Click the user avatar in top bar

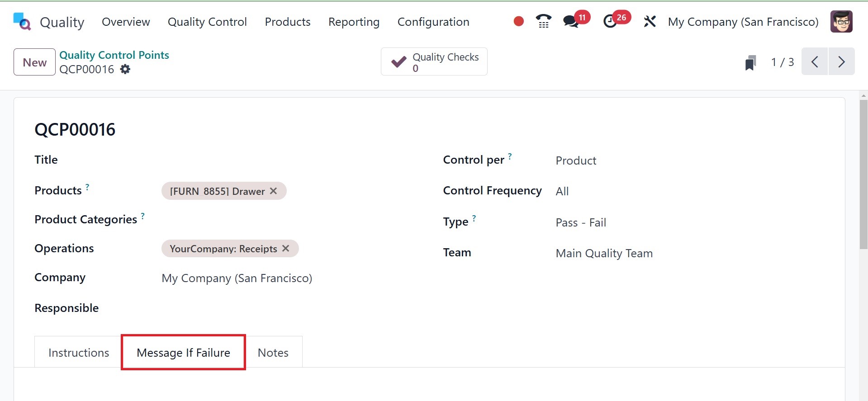pyautogui.click(x=841, y=21)
